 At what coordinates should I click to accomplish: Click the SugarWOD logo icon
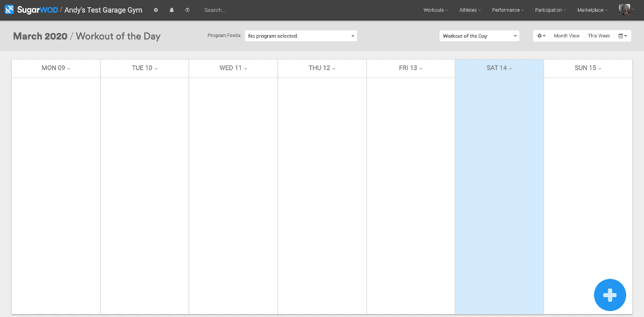pos(9,10)
